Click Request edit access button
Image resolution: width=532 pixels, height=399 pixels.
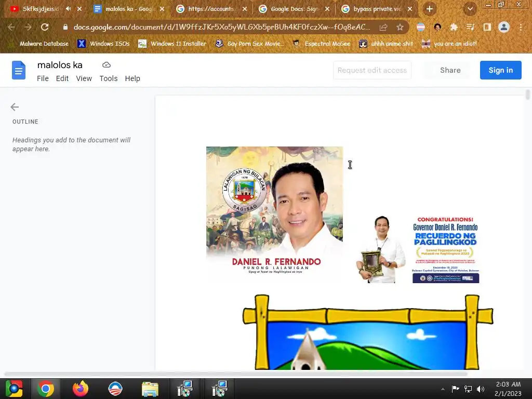372,70
